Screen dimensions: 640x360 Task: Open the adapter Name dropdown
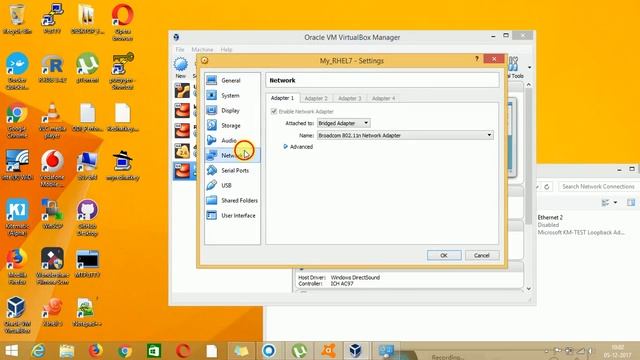405,135
